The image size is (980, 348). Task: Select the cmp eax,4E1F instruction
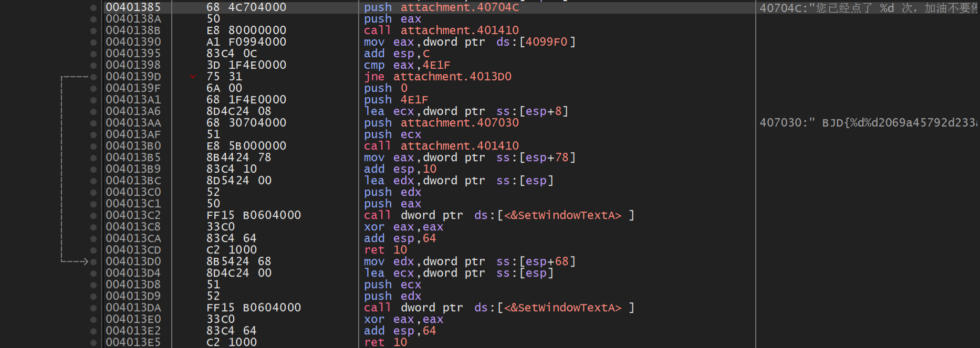406,65
